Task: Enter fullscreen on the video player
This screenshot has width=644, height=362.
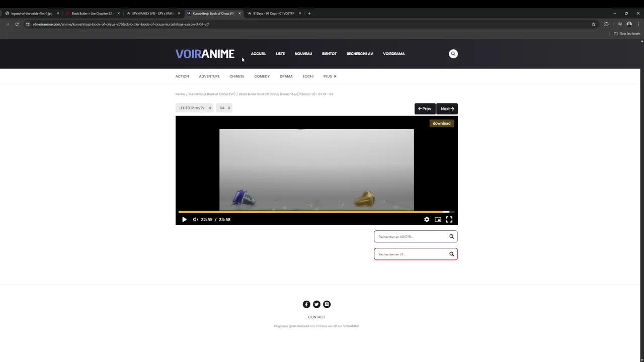Action: pos(449,219)
